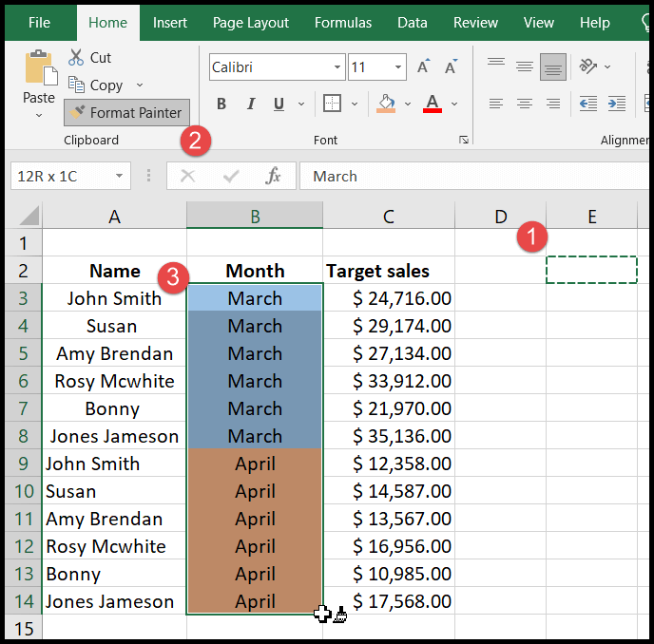Open the Calibri font name dropdown
The width and height of the screenshot is (654, 644).
point(337,67)
